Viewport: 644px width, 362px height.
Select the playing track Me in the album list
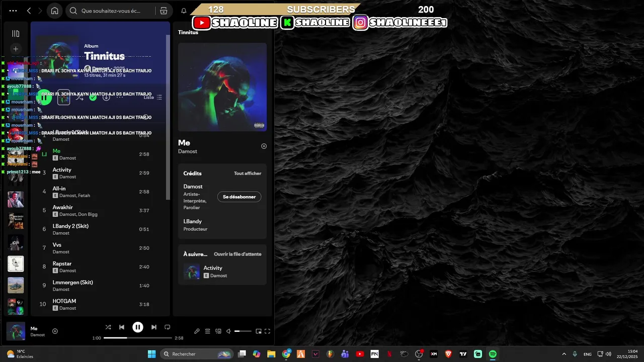(x=101, y=154)
